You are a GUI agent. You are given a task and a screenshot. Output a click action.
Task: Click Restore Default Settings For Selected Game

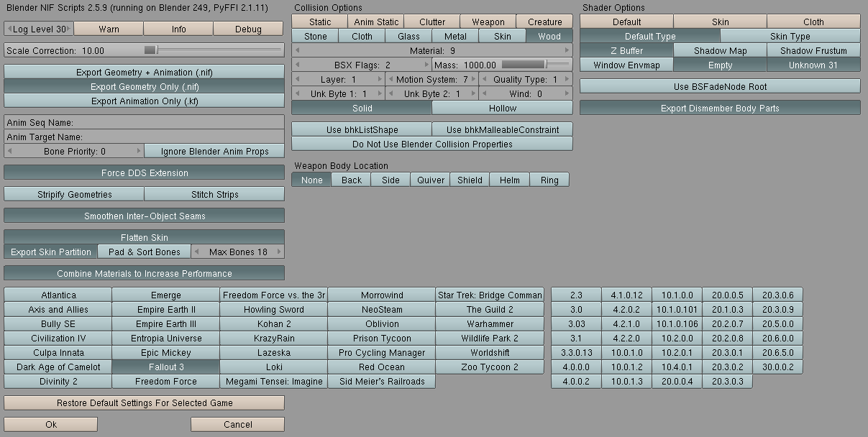coord(144,402)
